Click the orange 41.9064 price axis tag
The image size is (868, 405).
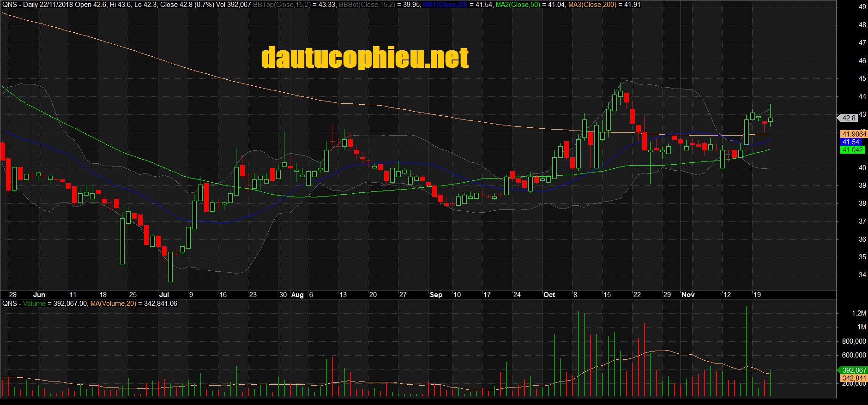coord(854,134)
